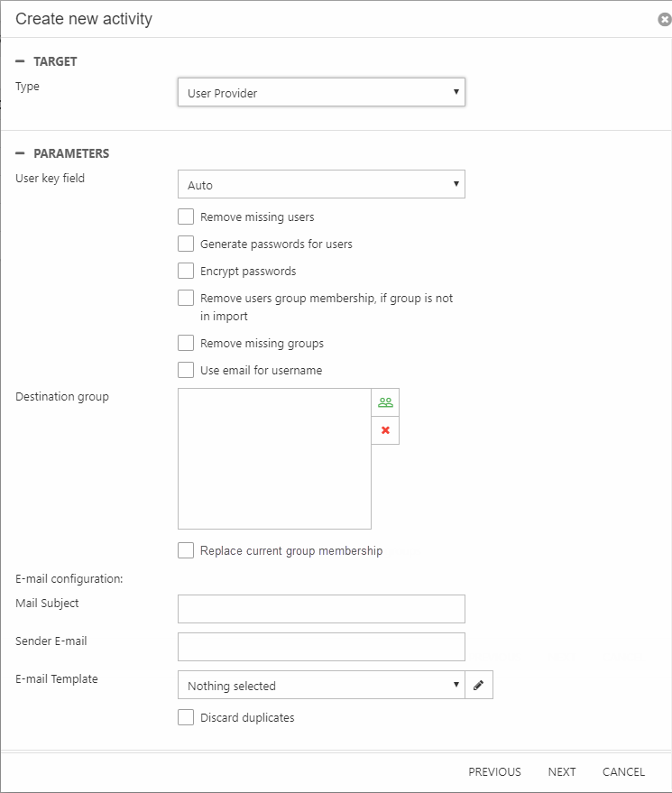Open the E-mail Template dropdown
672x793 pixels.
321,686
